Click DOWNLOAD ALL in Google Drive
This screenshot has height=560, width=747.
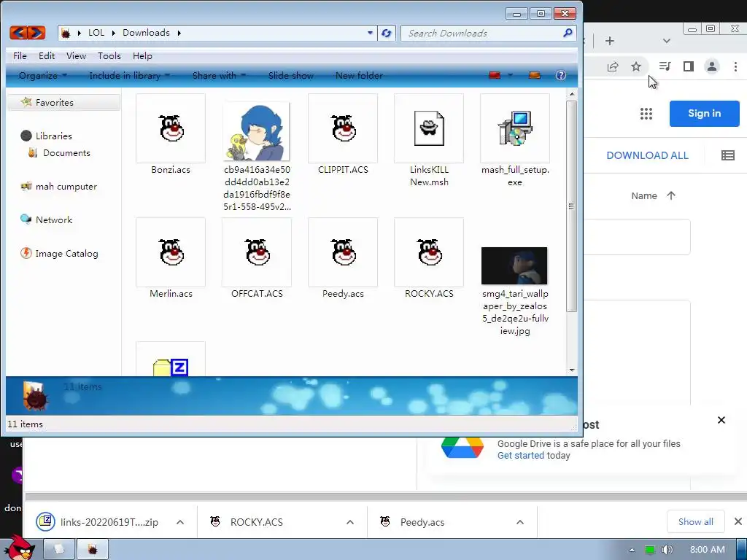(647, 155)
